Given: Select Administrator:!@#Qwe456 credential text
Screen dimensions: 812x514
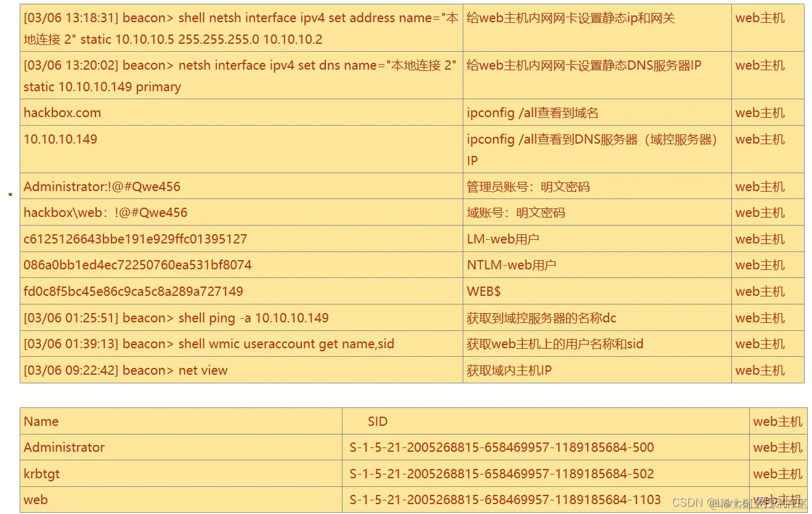Looking at the screenshot, I should click(x=102, y=187).
